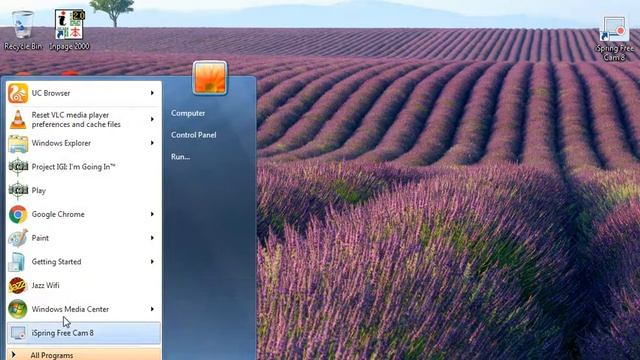
Task: Expand Getting Started submenu arrow
Action: pos(152,261)
